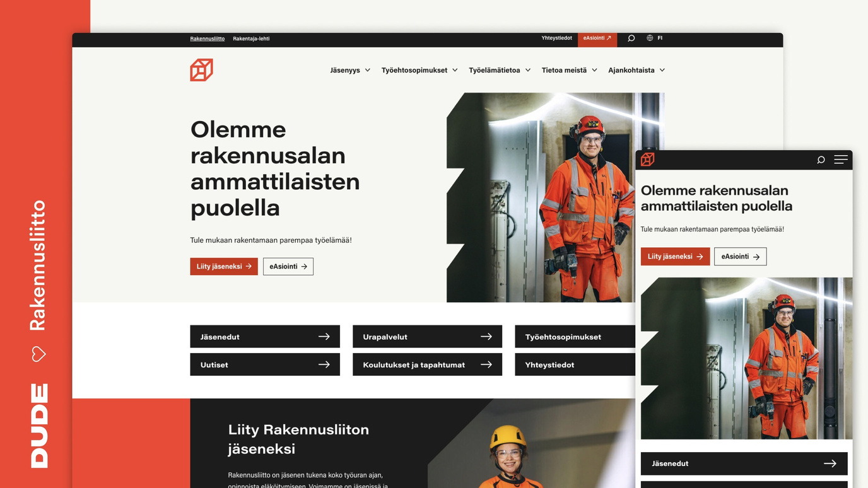Click the arrow on Urapalvelut tile

pos(486,337)
